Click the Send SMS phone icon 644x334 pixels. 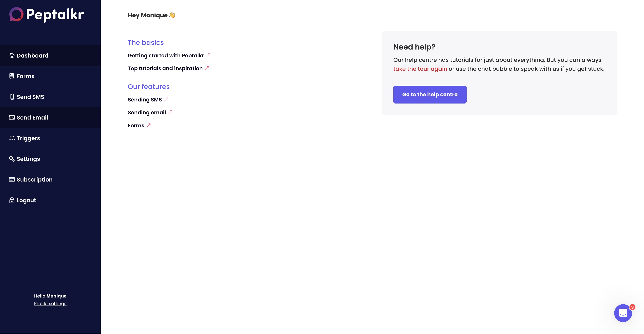pyautogui.click(x=12, y=97)
